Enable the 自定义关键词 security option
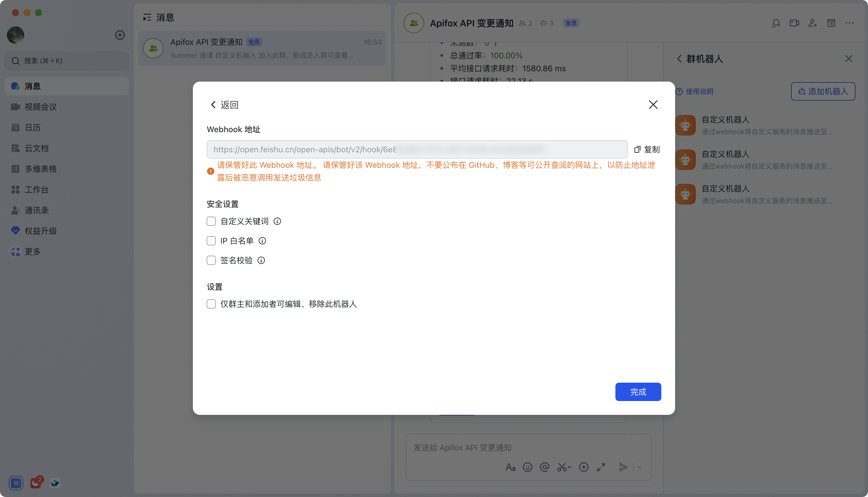Screen dimensions: 868x497 [211, 221]
